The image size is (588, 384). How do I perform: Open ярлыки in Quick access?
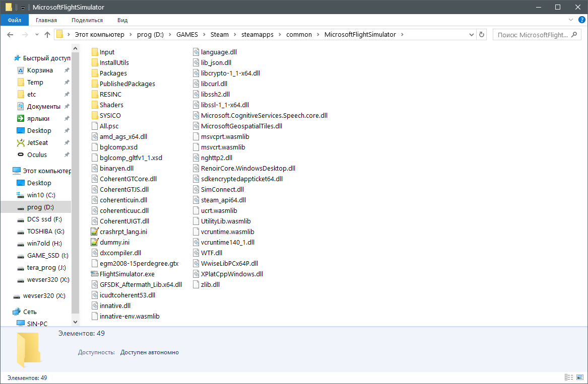tap(38, 118)
